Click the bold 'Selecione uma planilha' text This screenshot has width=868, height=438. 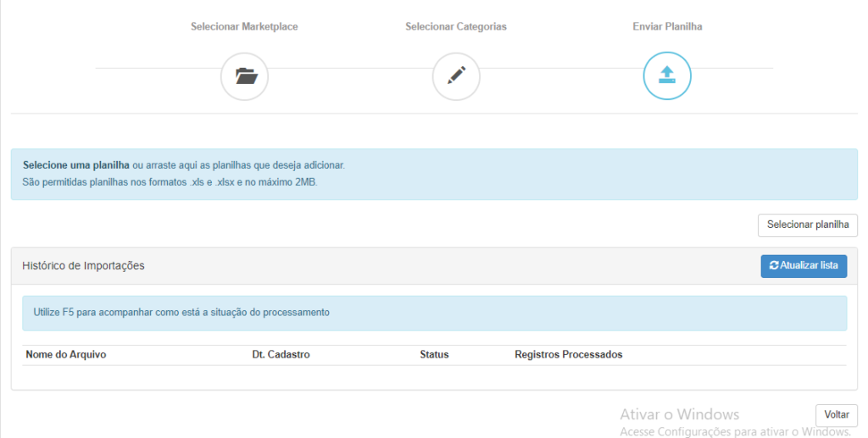[76, 165]
